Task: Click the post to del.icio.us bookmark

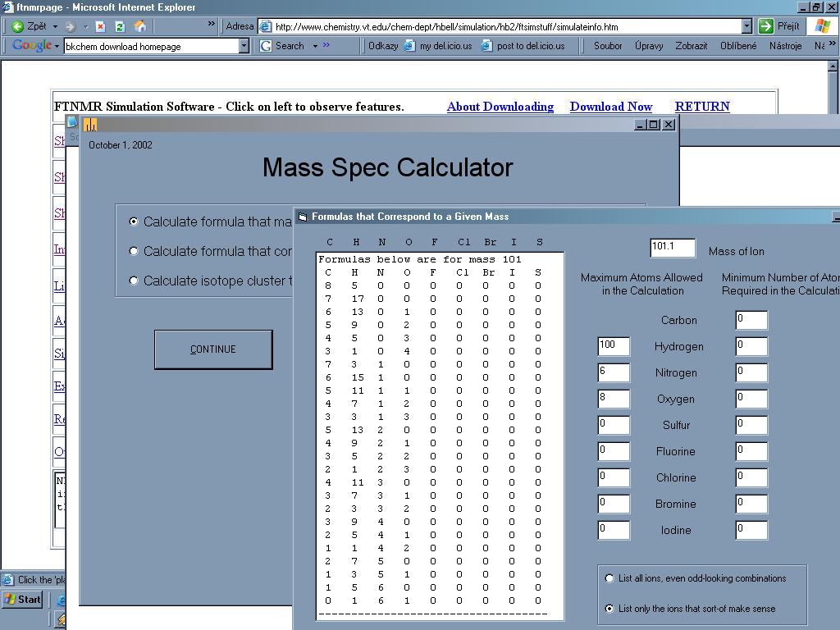Action: coord(523,46)
